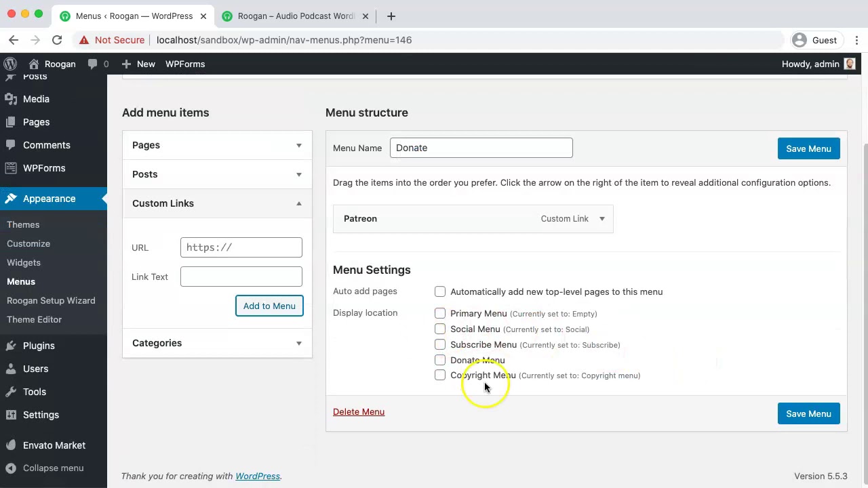Enable automatically add new top-level pages
The image size is (868, 488).
(x=440, y=291)
